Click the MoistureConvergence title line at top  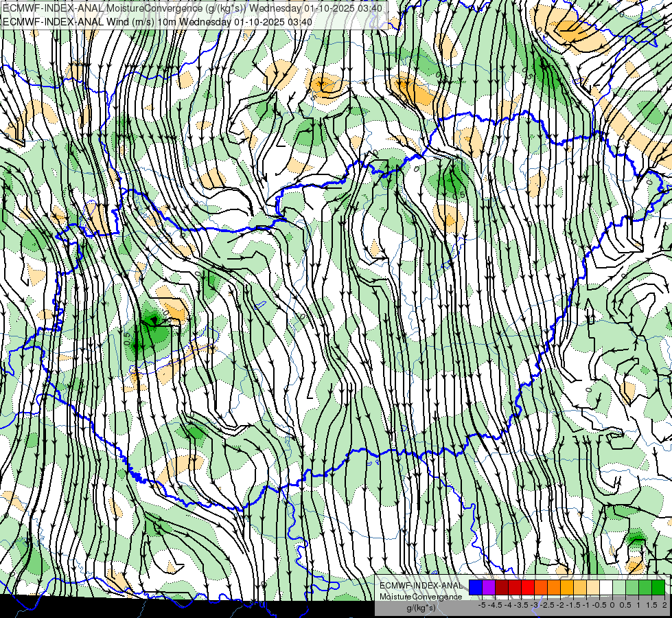click(192, 8)
